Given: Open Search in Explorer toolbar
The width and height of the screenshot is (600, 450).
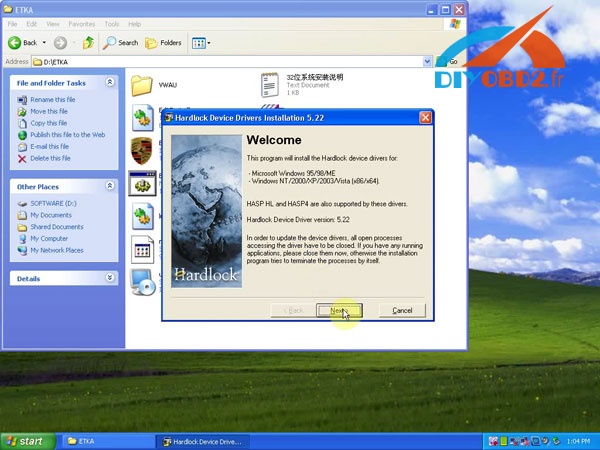Looking at the screenshot, I should coord(121,42).
